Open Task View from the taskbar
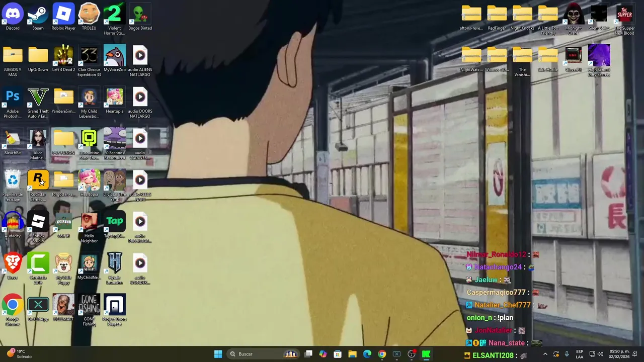 (x=308, y=354)
